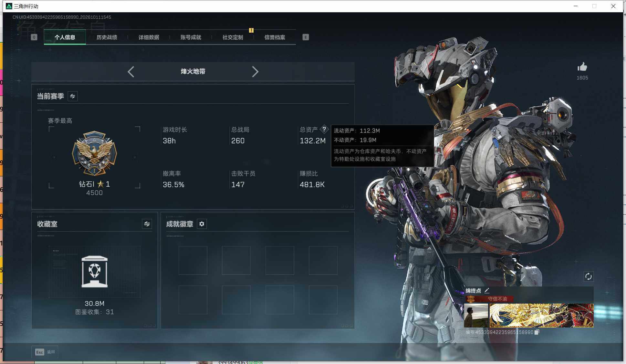Click the 36.5% extraction rate value
This screenshot has height=364, width=626.
(x=173, y=185)
